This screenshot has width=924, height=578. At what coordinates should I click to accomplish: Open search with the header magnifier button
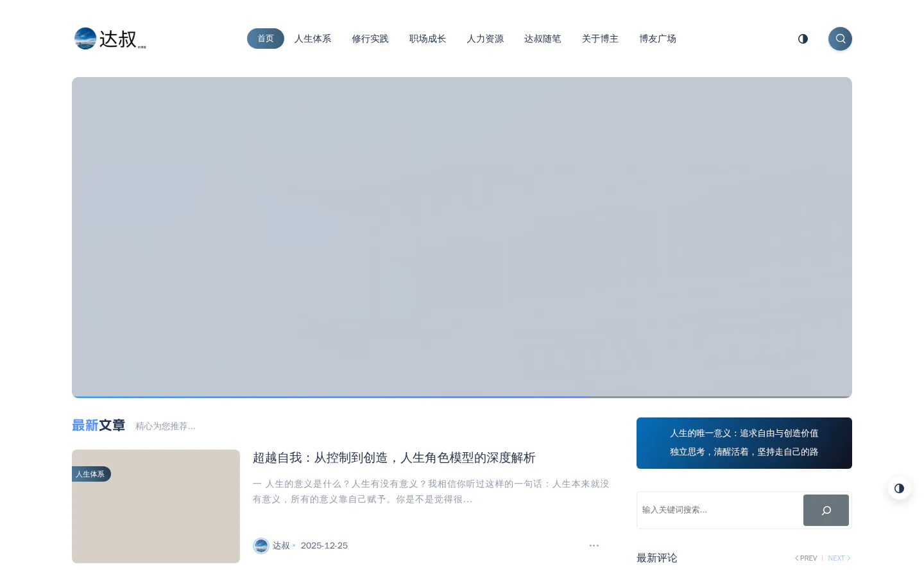pos(840,39)
